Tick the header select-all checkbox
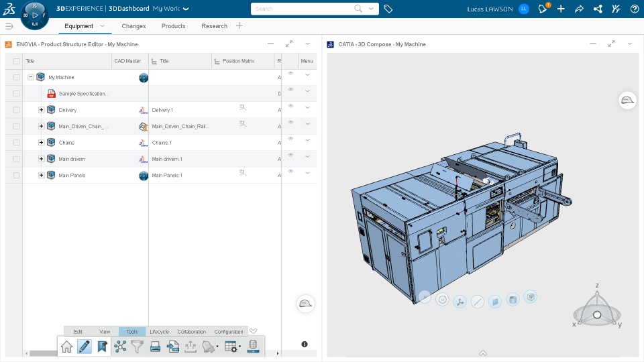The height and width of the screenshot is (362, 644). pos(16,61)
